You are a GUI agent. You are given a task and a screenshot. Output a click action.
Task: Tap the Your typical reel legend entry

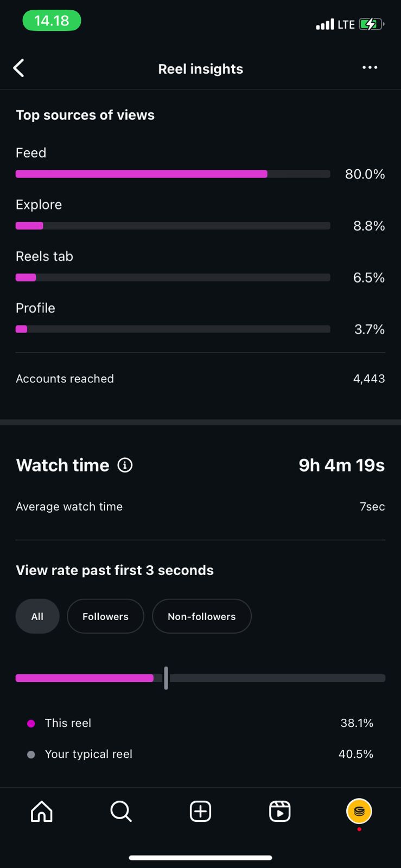(x=88, y=754)
